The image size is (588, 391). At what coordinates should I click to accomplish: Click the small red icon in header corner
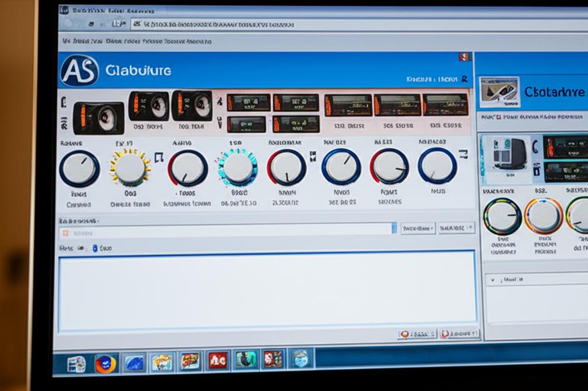point(464,57)
